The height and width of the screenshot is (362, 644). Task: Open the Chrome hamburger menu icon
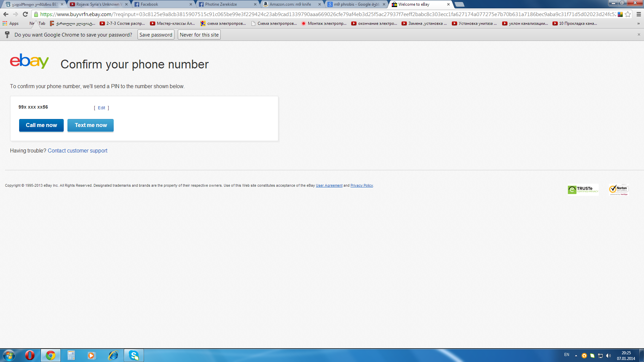(x=639, y=14)
